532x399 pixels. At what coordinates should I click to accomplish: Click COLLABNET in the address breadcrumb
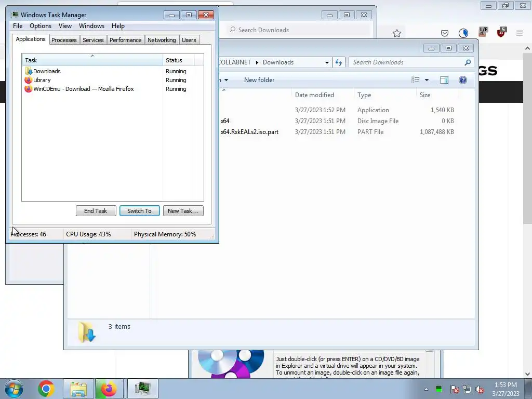(x=235, y=62)
